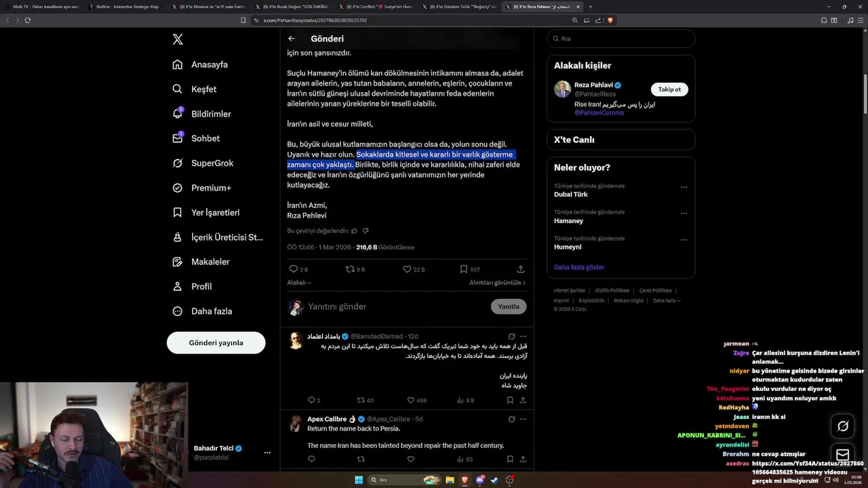Viewport: 868px width, 488px height.
Task: Open replies on main post (2 B)
Action: [x=298, y=269]
